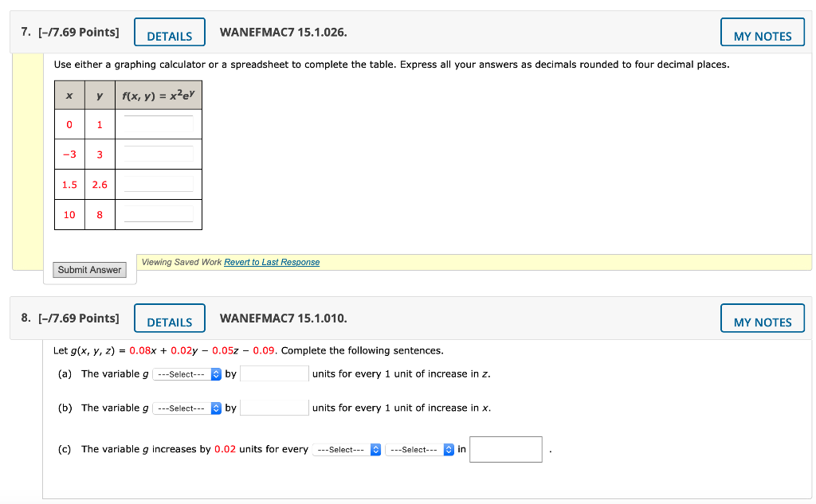Click the blue arrows icon on part (b) selector

[215, 407]
